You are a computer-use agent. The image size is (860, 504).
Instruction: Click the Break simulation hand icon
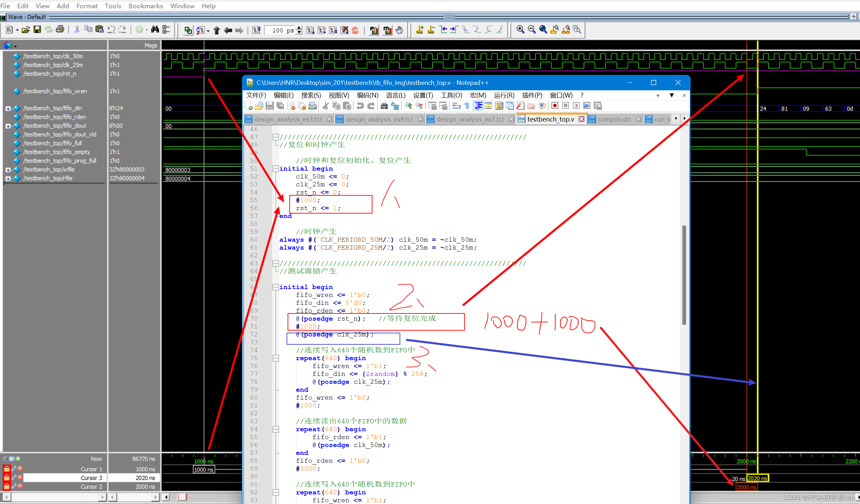(399, 30)
